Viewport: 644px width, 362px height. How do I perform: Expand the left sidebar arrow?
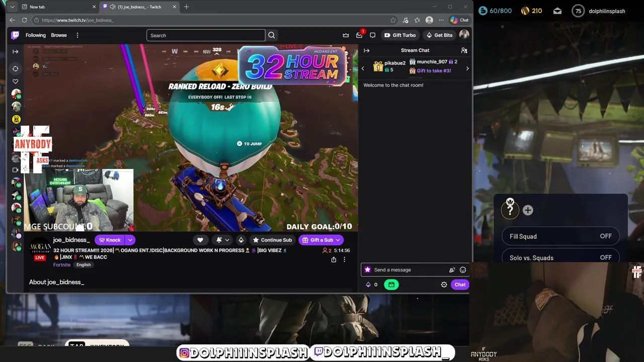coord(16,52)
